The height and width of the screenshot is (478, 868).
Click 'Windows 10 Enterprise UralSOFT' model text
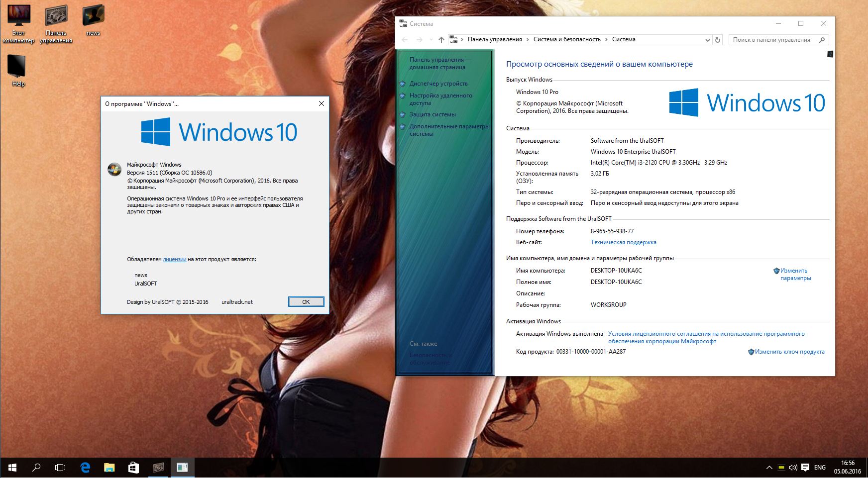[633, 152]
